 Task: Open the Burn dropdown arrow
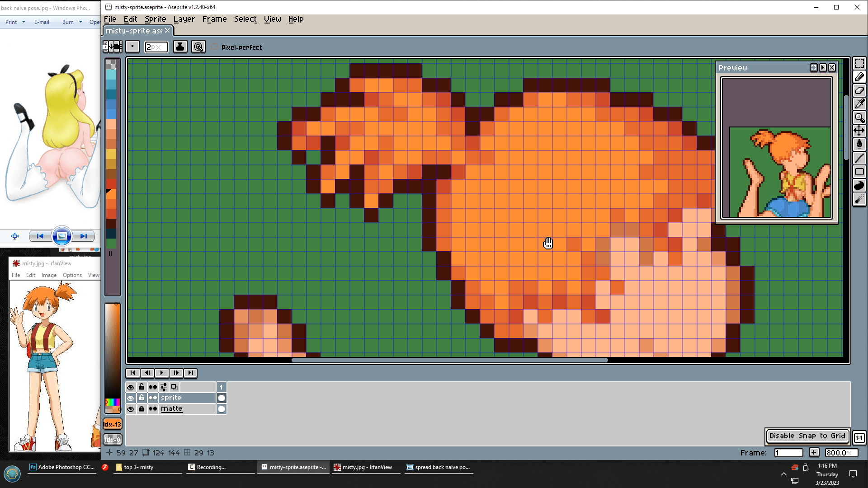coord(80,22)
